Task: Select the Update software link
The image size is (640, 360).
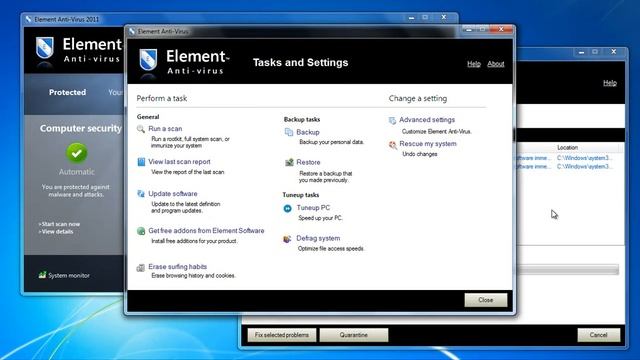Action: [173, 193]
